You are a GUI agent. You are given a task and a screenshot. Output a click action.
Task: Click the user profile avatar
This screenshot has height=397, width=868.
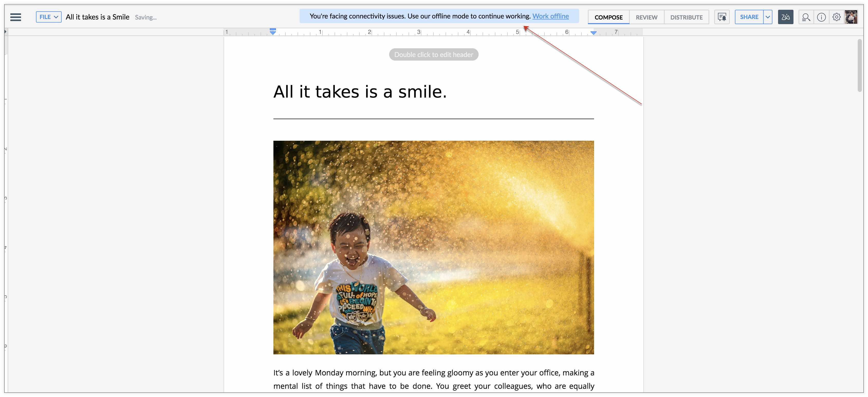851,17
